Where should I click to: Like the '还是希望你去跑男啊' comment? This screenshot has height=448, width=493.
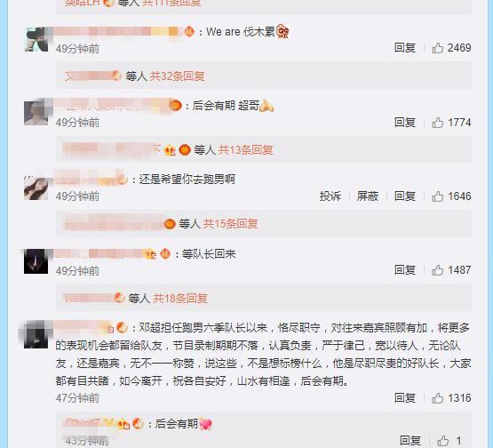(x=437, y=196)
